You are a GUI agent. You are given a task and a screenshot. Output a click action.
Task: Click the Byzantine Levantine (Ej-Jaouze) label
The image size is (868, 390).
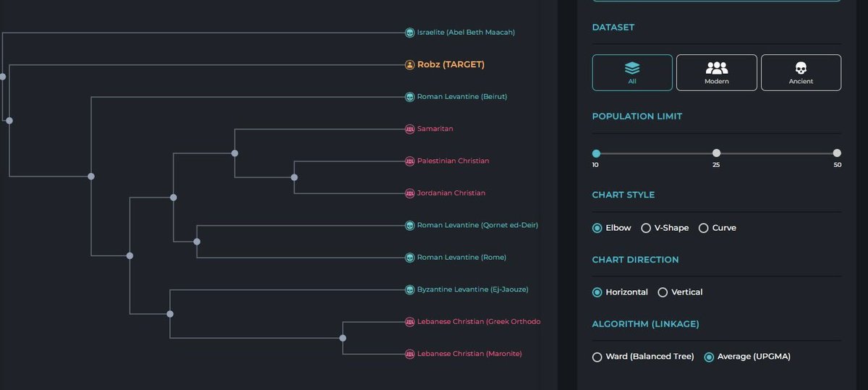coord(473,289)
